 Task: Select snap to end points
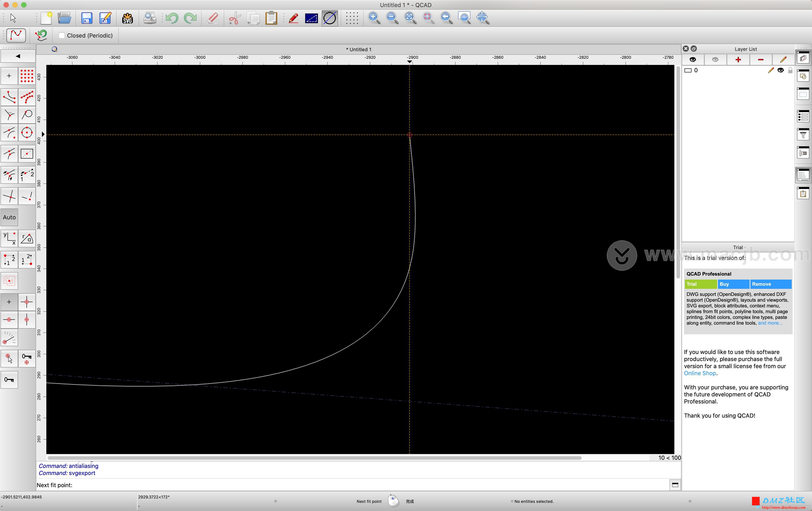(9, 97)
